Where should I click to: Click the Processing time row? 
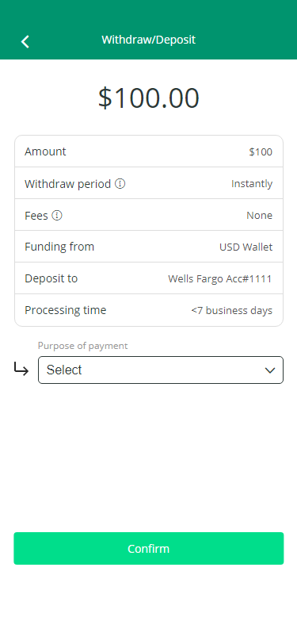click(x=149, y=310)
